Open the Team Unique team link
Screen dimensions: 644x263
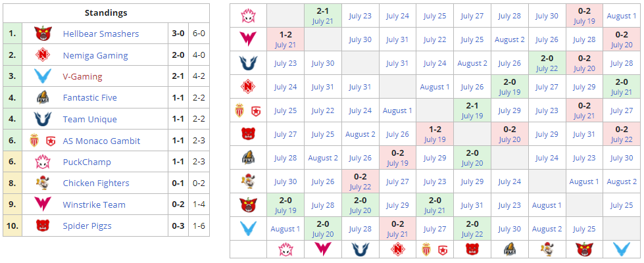tap(89, 119)
